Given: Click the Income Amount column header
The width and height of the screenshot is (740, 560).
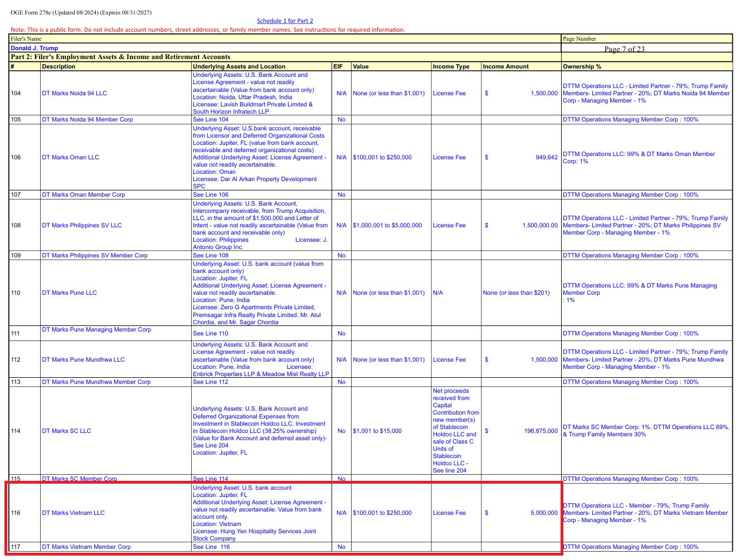Looking at the screenshot, I should [x=505, y=66].
